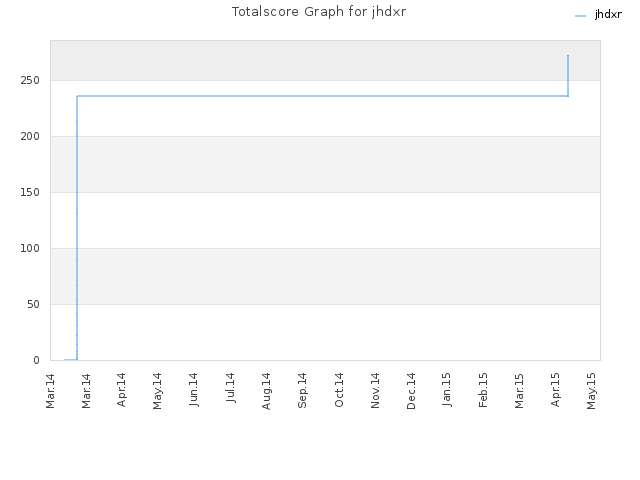Click the x-axis label Nov.14
Image resolution: width=640 pixels, height=480 pixels.
pos(375,391)
